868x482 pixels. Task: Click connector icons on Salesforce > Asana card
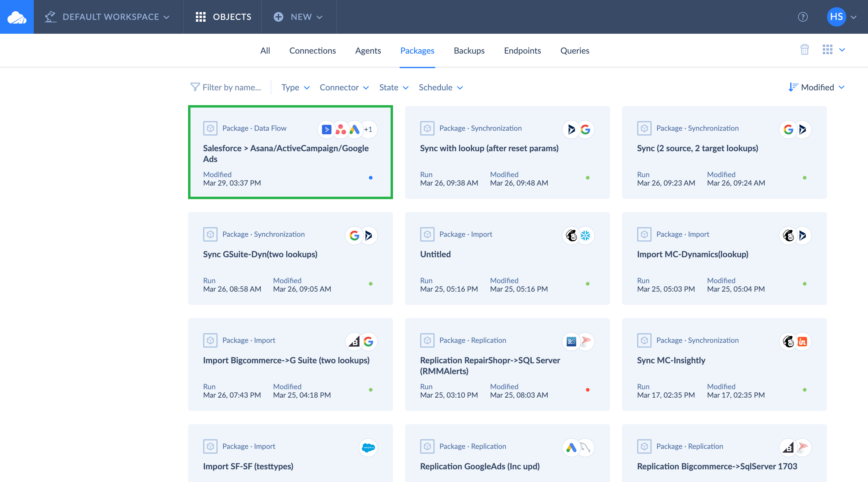348,129
